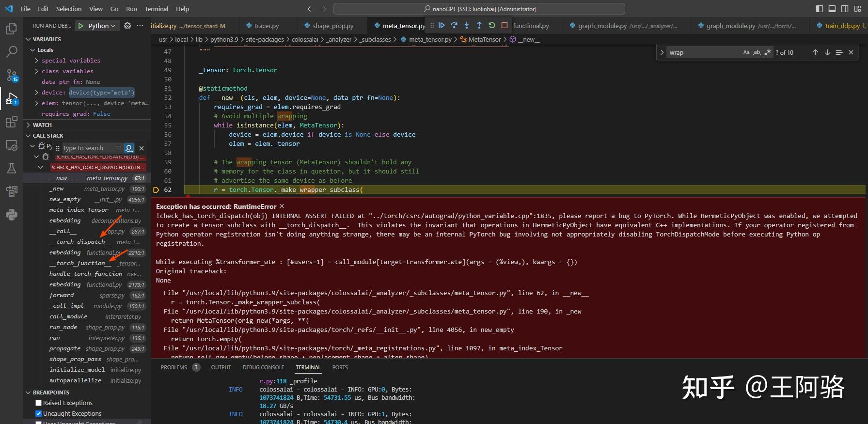
Task: Click the Step Into debug icon
Action: [467, 25]
